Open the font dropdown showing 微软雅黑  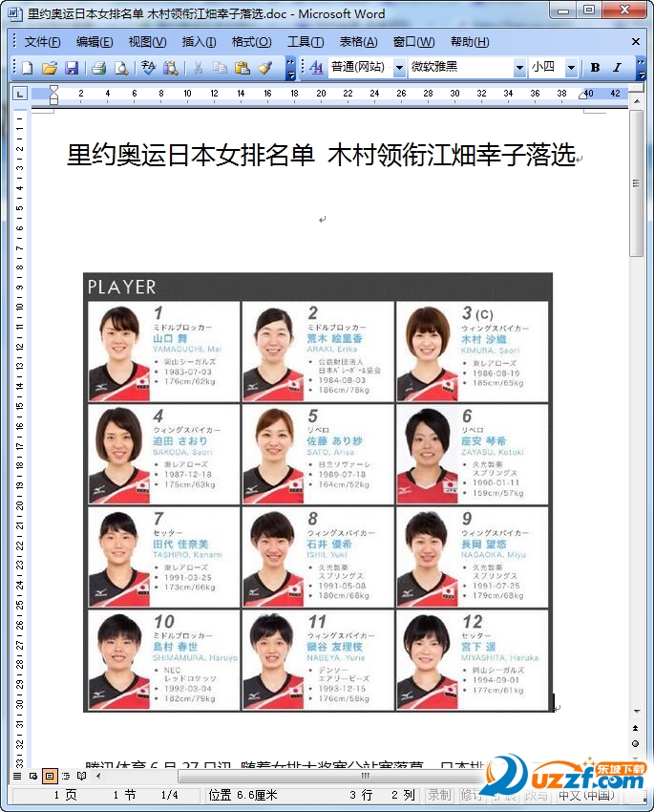519,67
